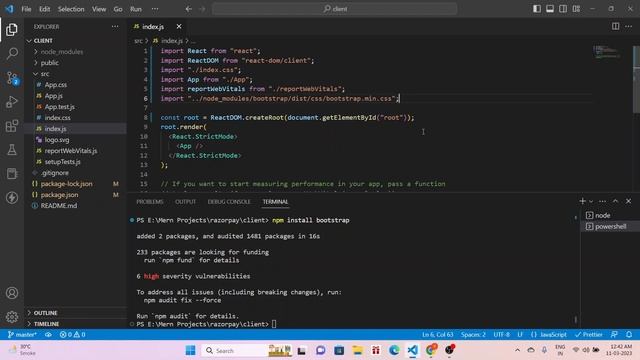Open the launch profile dropdown next to plus

pyautogui.click(x=591, y=201)
